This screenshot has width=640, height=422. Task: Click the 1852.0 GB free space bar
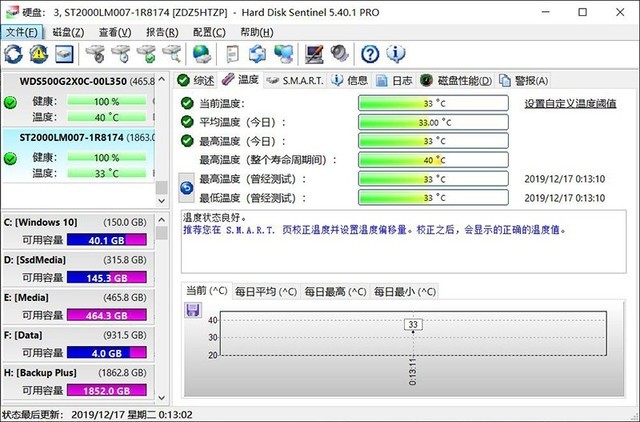[x=107, y=390]
